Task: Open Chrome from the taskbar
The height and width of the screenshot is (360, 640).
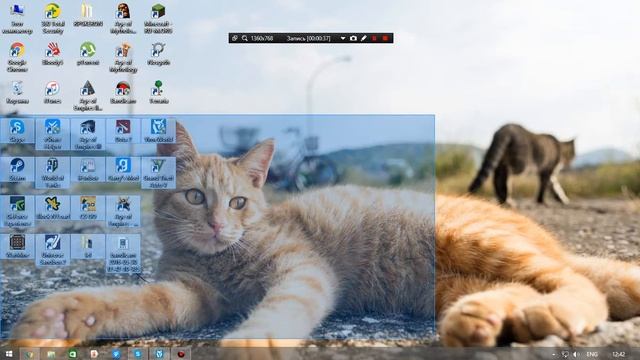Action: click(30, 354)
